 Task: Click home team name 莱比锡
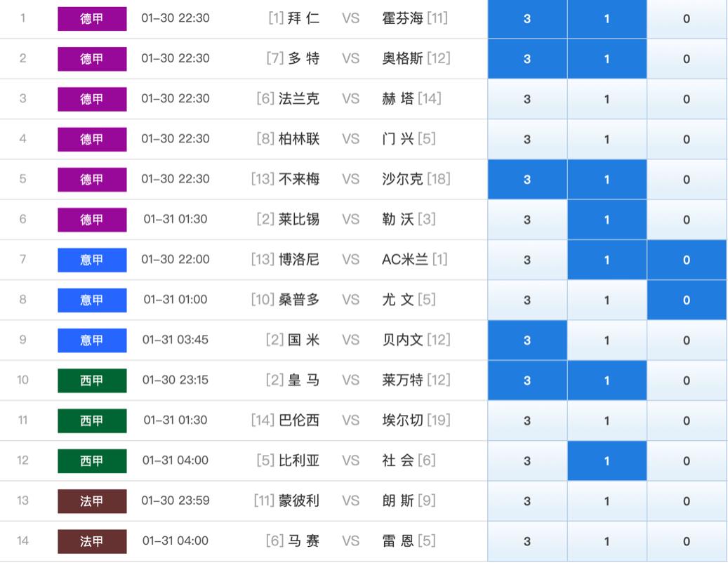pyautogui.click(x=299, y=219)
